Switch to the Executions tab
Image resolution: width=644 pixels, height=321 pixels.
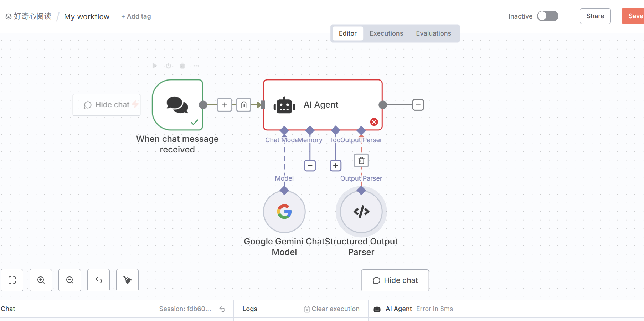pos(386,33)
